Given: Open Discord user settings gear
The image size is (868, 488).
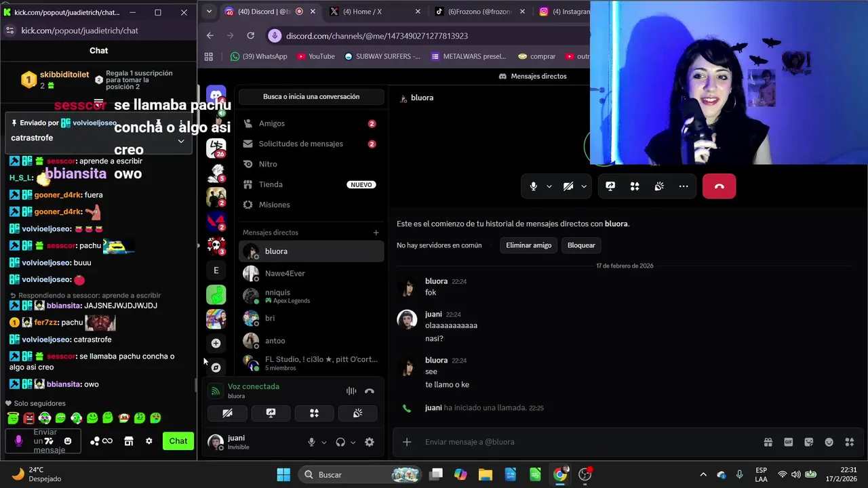Looking at the screenshot, I should pyautogui.click(x=370, y=442).
